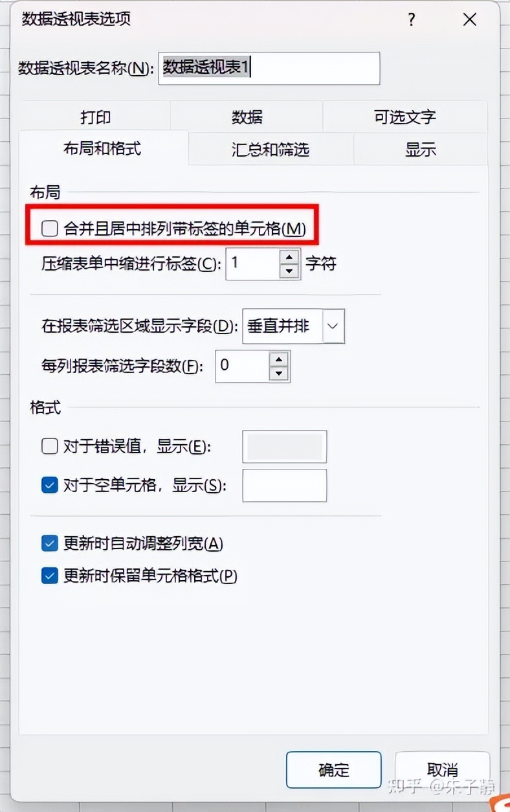Enable 合并且居中排列带标签的单元格 checkbox
Image resolution: width=510 pixels, height=812 pixels.
click(x=50, y=228)
